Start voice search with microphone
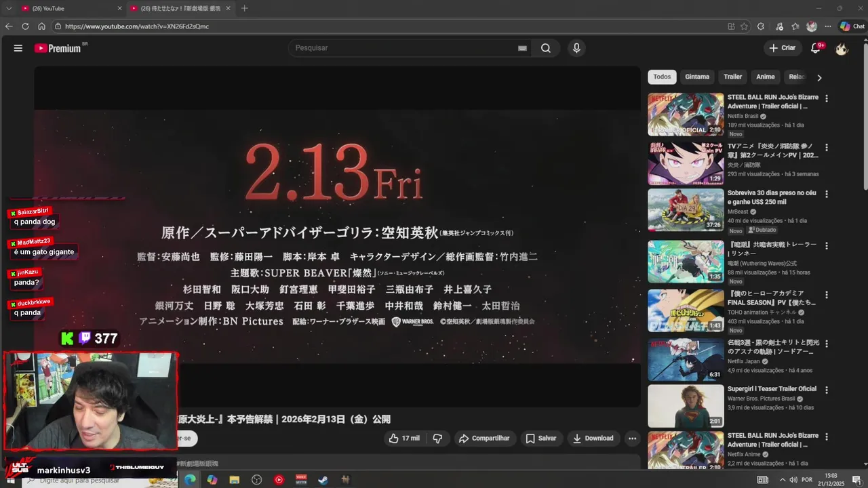The height and width of the screenshot is (488, 868). [x=576, y=48]
